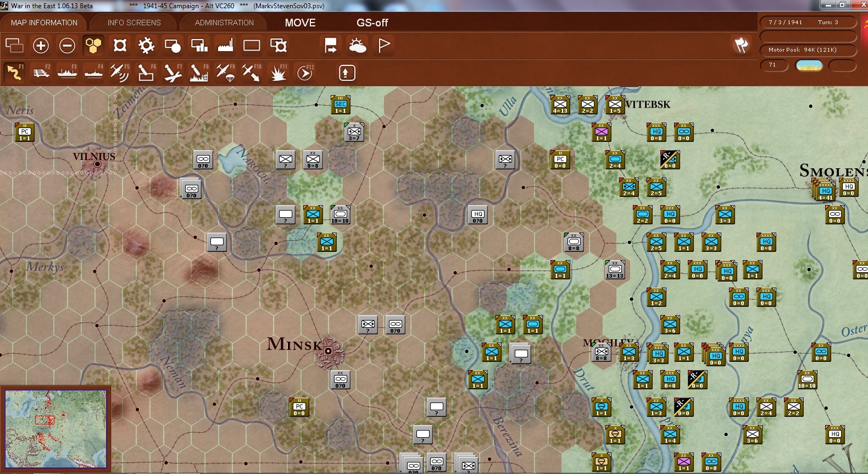Click the minimap overview thumbnail
Viewport: 868px width, 474px height.
[x=56, y=429]
